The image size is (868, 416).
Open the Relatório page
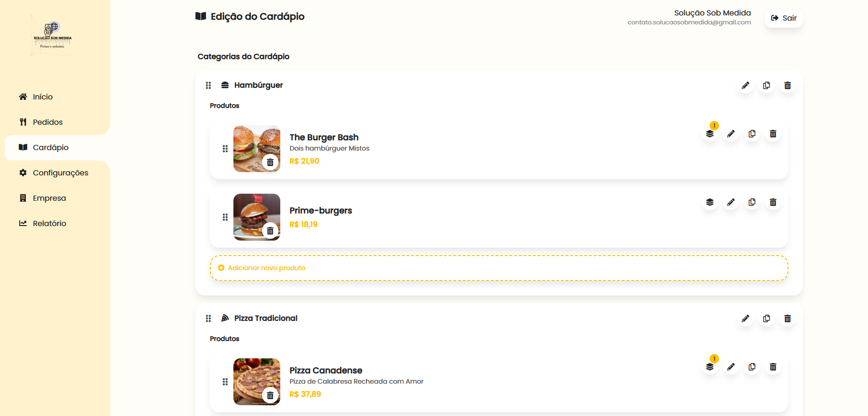pos(49,223)
